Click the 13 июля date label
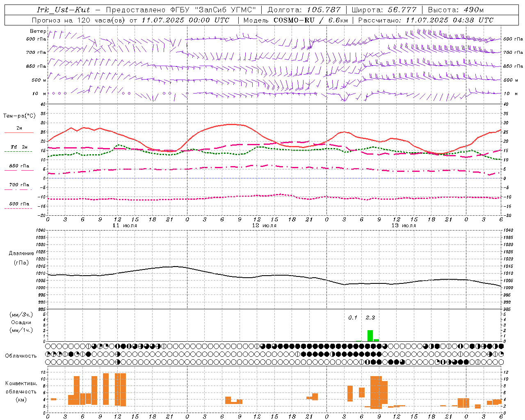Viewport: 525px width, 420px height. 404,226
